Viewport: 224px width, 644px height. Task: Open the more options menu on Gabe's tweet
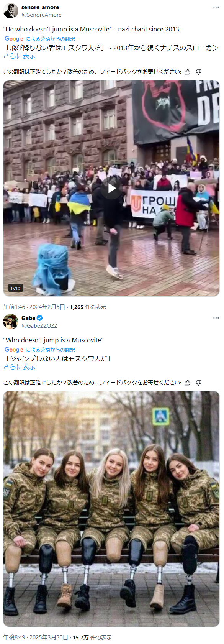tap(216, 318)
